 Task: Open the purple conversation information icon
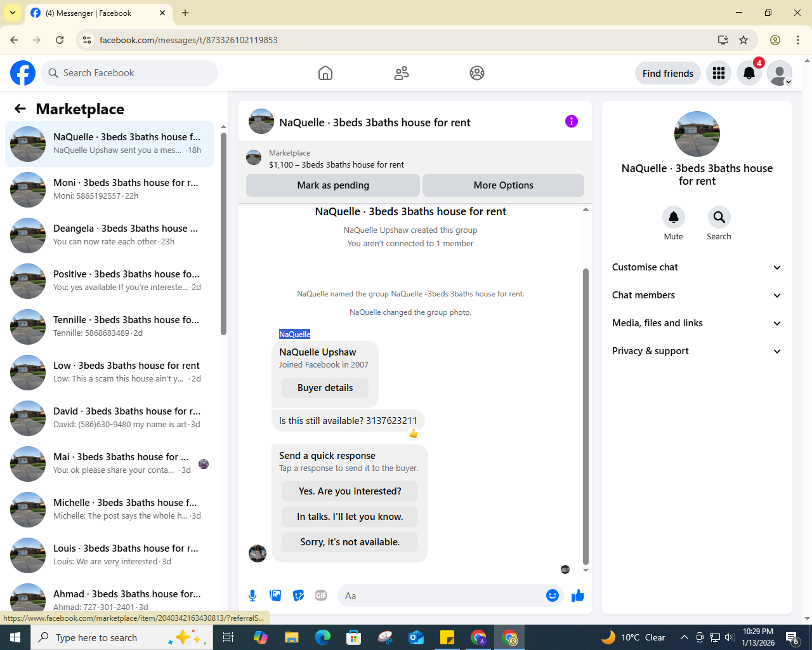[572, 121]
